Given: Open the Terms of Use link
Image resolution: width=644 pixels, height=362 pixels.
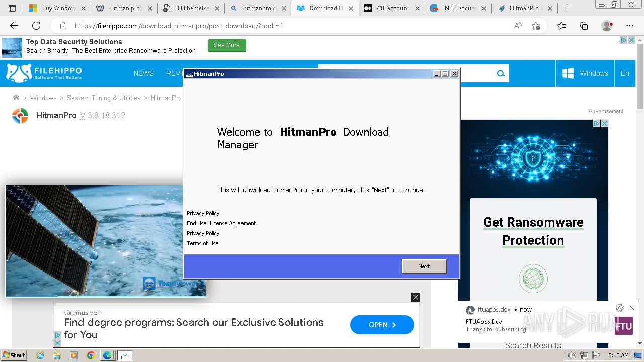Looking at the screenshot, I should pos(202,243).
